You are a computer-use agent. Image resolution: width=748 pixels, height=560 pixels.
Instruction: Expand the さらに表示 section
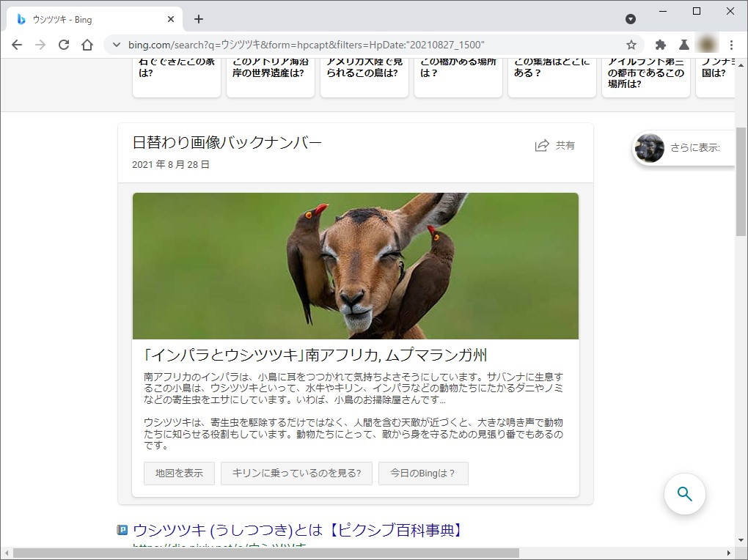click(689, 148)
